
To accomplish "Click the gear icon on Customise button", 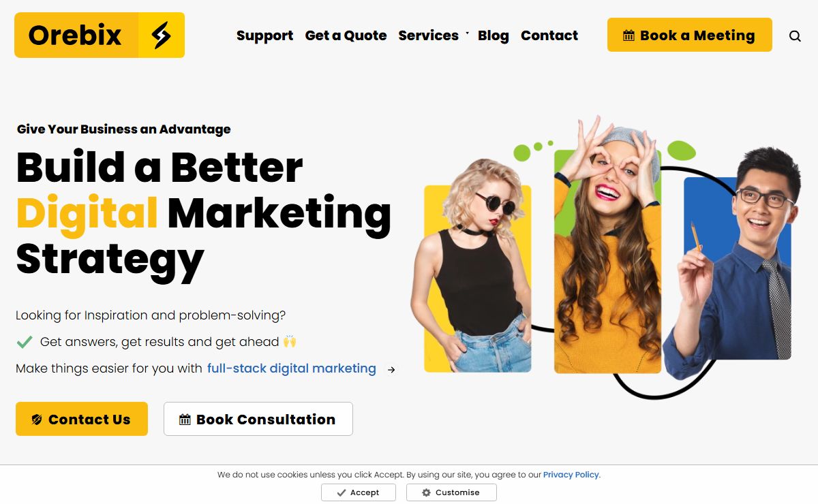I will click(x=426, y=492).
